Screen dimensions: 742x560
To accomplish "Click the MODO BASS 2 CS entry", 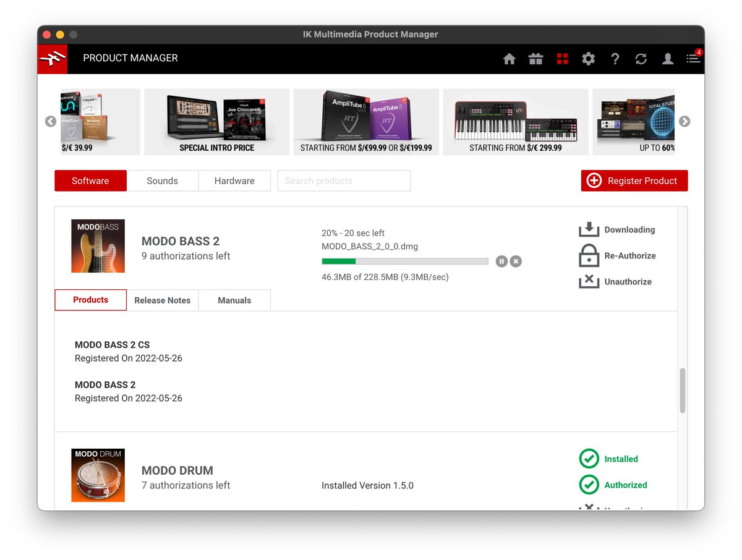I will pyautogui.click(x=112, y=345).
